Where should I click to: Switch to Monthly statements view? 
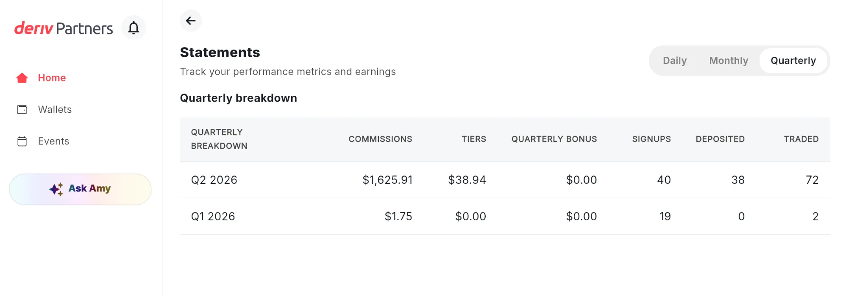(729, 61)
